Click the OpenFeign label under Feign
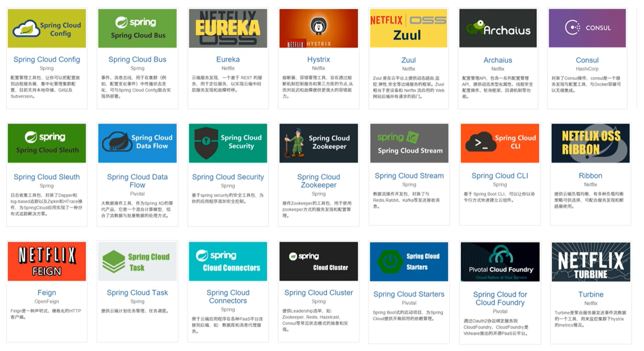The width and height of the screenshot is (644, 351). click(x=47, y=302)
